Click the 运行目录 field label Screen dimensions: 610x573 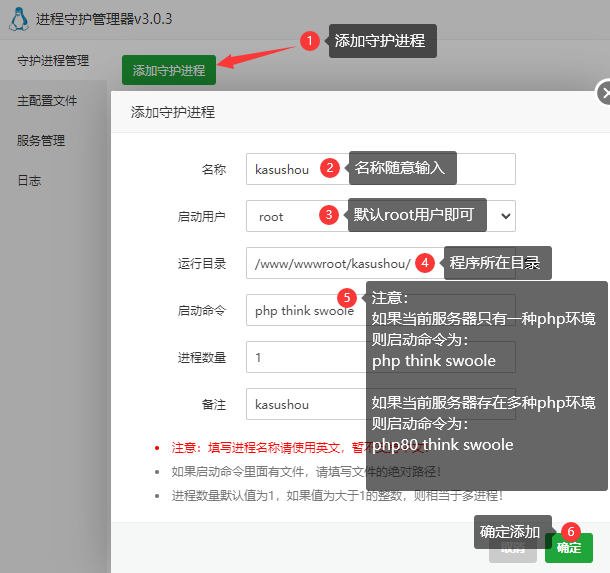(202, 263)
